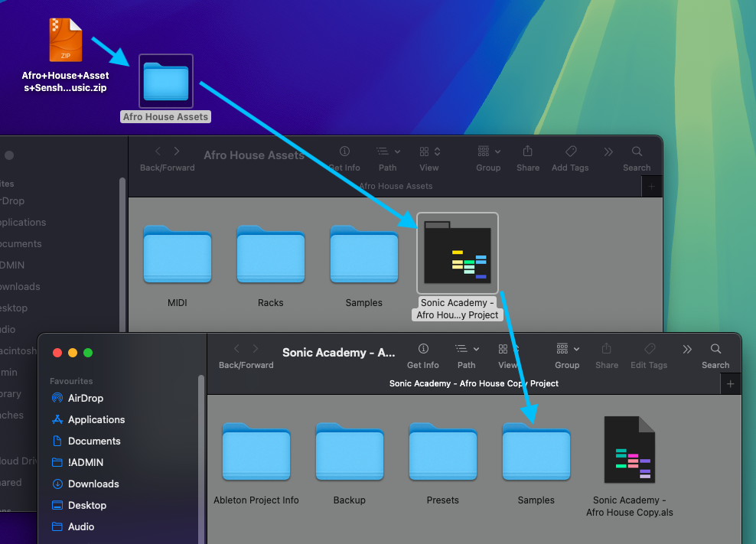Image resolution: width=756 pixels, height=544 pixels.
Task: Open Samples folder in Afro House Assets window
Action: click(x=364, y=254)
